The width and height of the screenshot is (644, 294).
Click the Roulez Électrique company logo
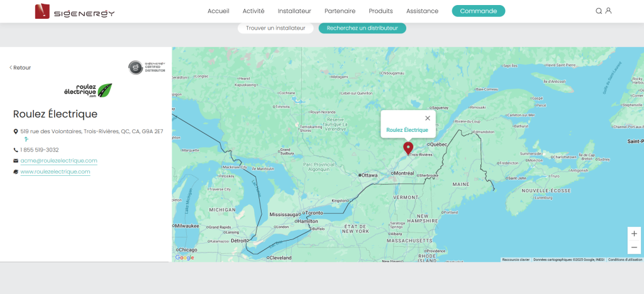click(88, 90)
